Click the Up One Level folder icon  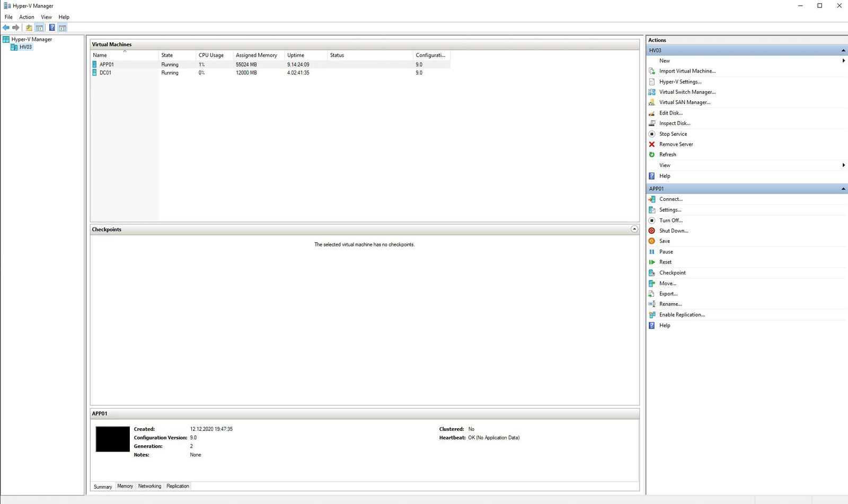tap(29, 28)
